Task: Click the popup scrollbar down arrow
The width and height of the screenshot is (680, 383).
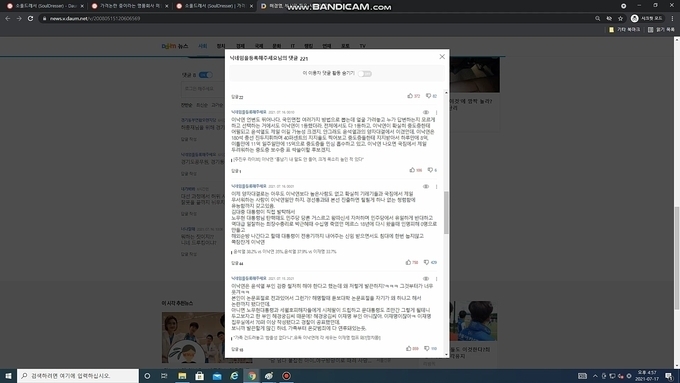Action: point(446,354)
